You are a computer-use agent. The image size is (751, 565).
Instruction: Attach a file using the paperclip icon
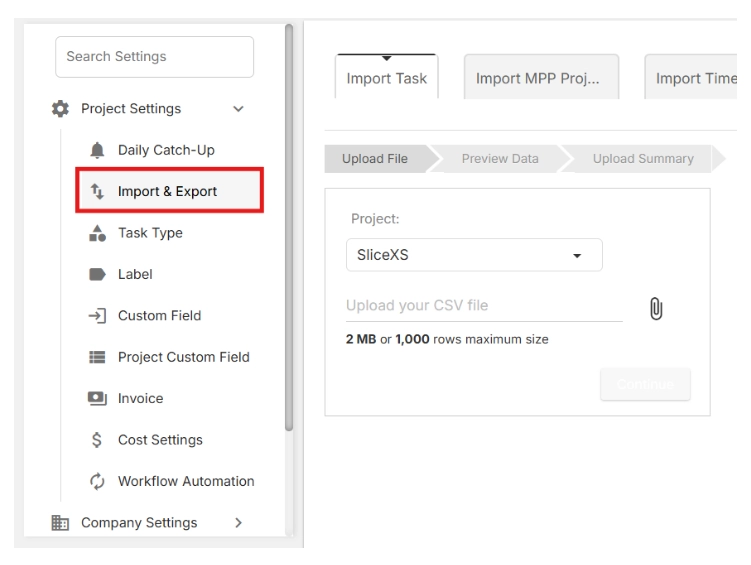point(657,307)
